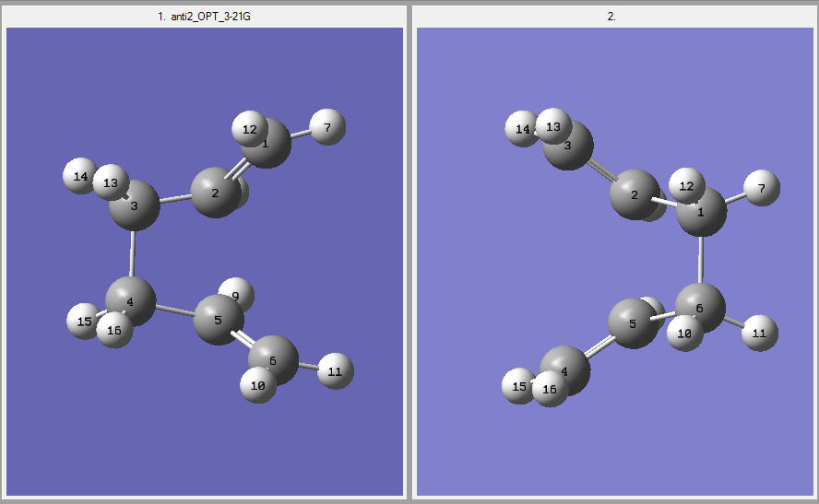819x504 pixels.
Task: Select carbon atom 3 in anti2_OPT_3-21G panel
Action: (135, 205)
